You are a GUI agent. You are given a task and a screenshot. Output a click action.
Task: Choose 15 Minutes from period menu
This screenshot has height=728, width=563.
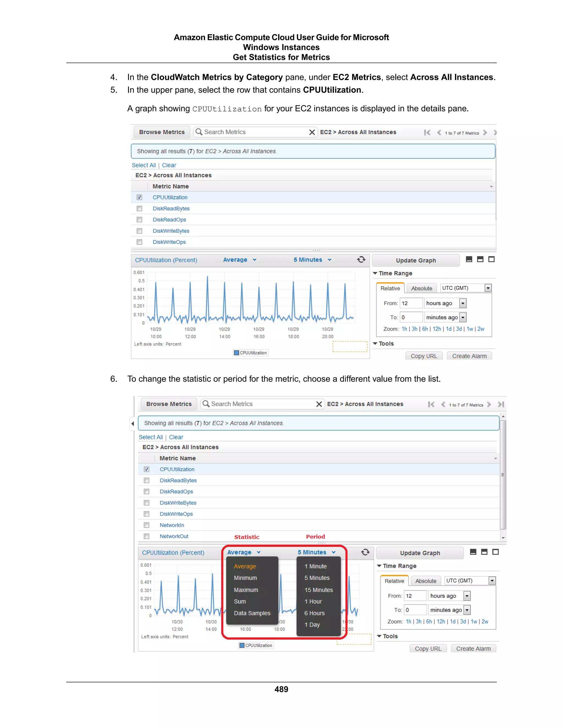(x=319, y=590)
